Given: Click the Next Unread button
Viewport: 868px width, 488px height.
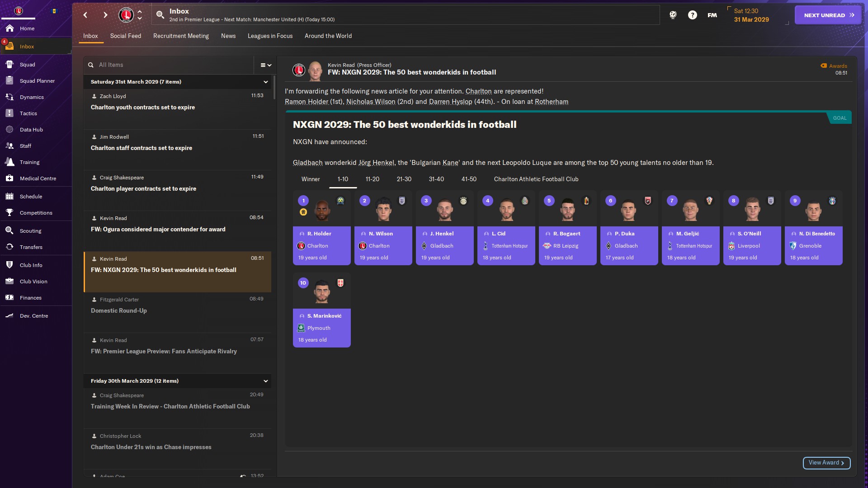Looking at the screenshot, I should (x=828, y=15).
